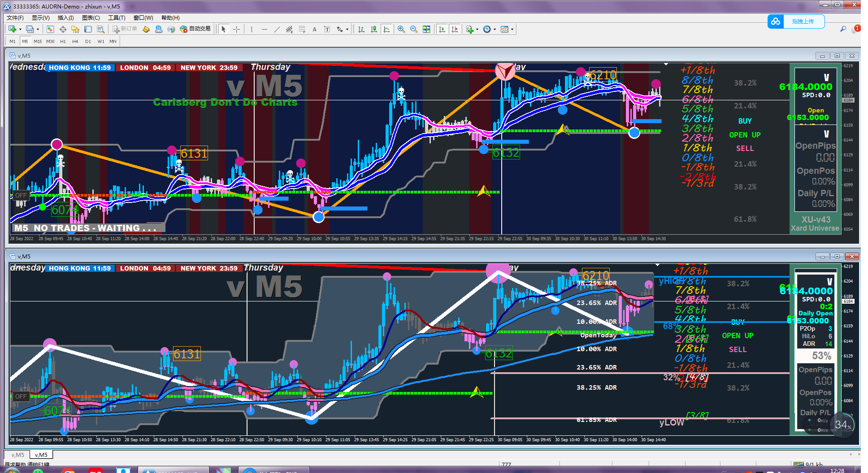Click the tile windows icon
The width and height of the screenshot is (868, 473).
tap(426, 29)
